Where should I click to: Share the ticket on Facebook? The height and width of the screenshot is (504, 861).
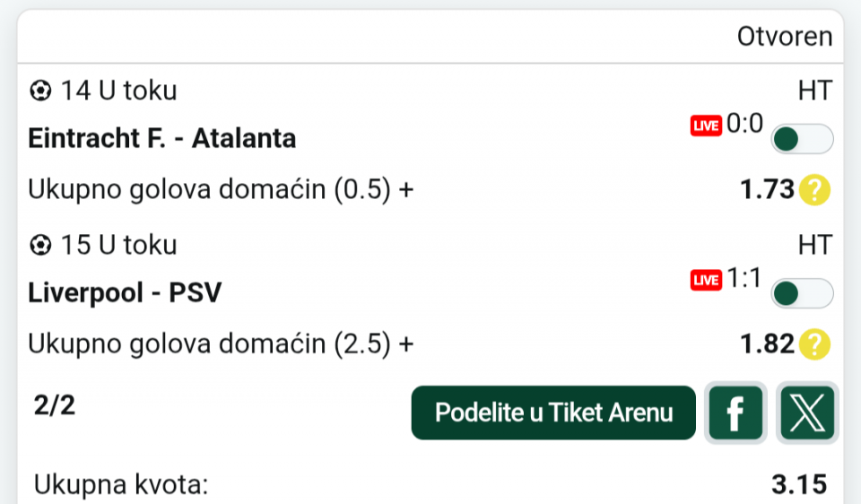click(735, 413)
